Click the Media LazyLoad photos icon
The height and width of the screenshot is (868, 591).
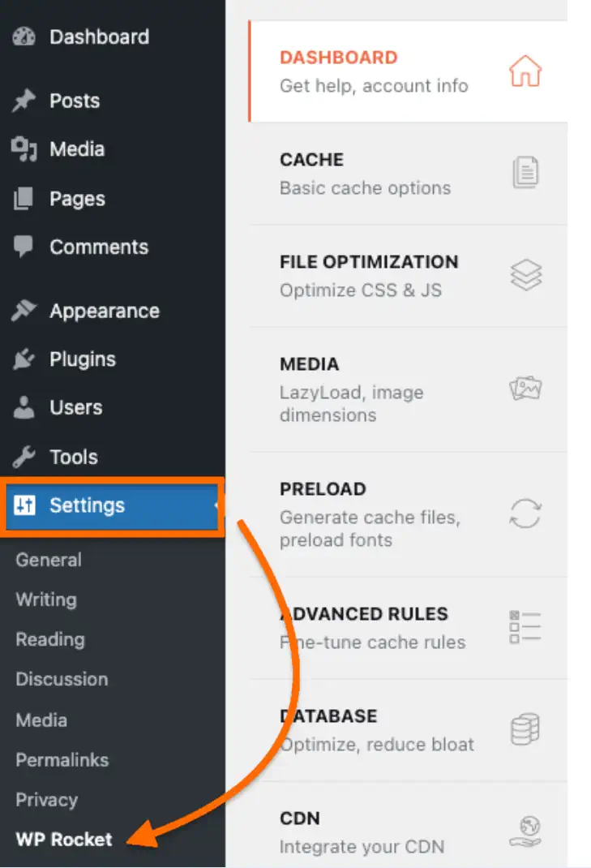526,388
